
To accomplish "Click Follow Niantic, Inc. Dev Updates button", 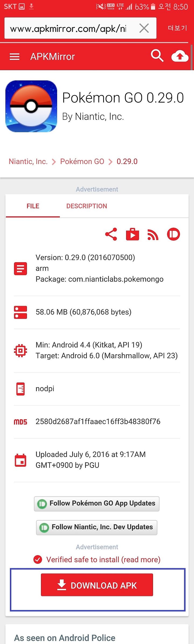I will [x=97, y=527].
